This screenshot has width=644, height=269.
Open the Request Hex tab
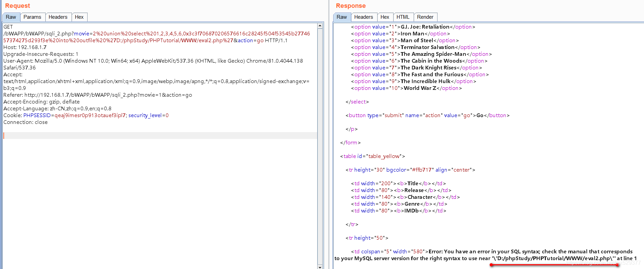pyautogui.click(x=79, y=17)
